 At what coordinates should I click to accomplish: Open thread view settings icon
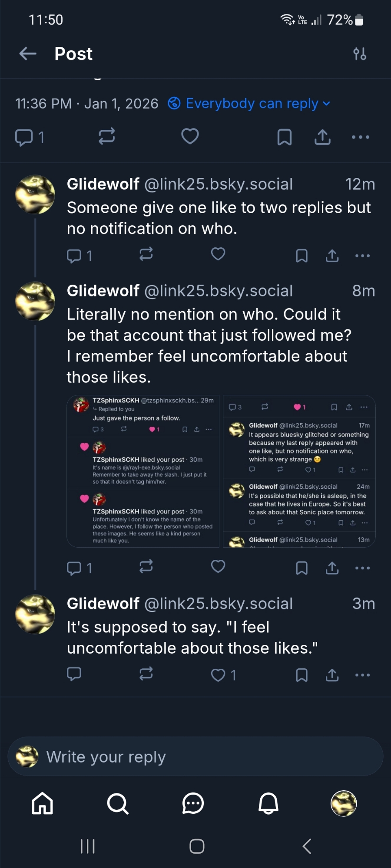click(x=360, y=54)
